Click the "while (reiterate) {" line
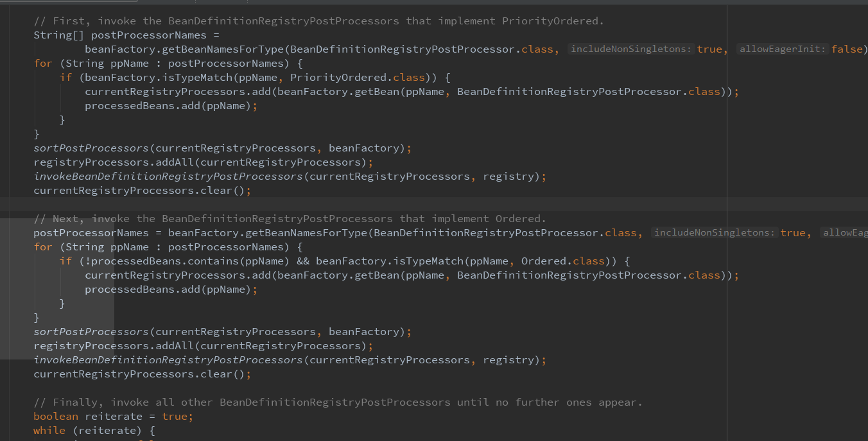This screenshot has width=868, height=441. click(x=94, y=431)
